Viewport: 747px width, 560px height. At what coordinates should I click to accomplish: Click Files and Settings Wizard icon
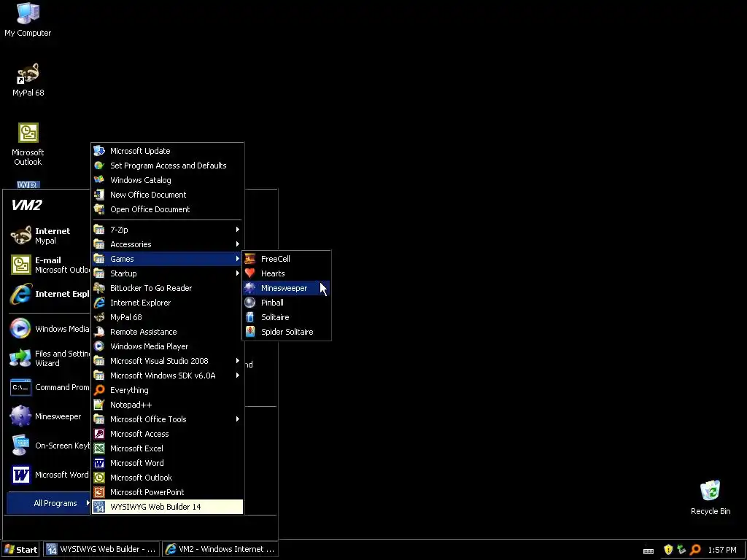[20, 358]
